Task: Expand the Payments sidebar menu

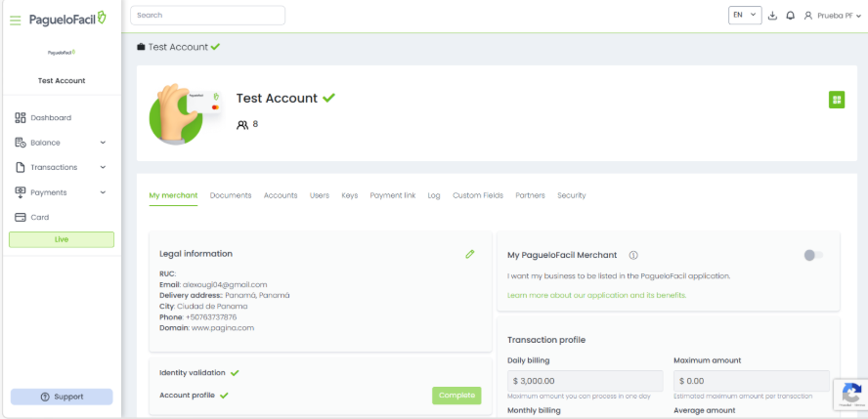Action: 61,192
